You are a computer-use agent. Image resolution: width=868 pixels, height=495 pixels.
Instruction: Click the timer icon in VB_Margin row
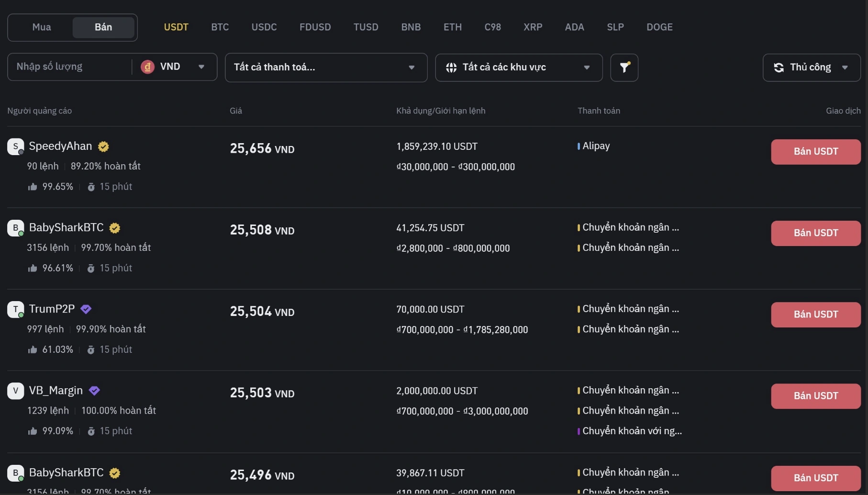click(x=91, y=431)
